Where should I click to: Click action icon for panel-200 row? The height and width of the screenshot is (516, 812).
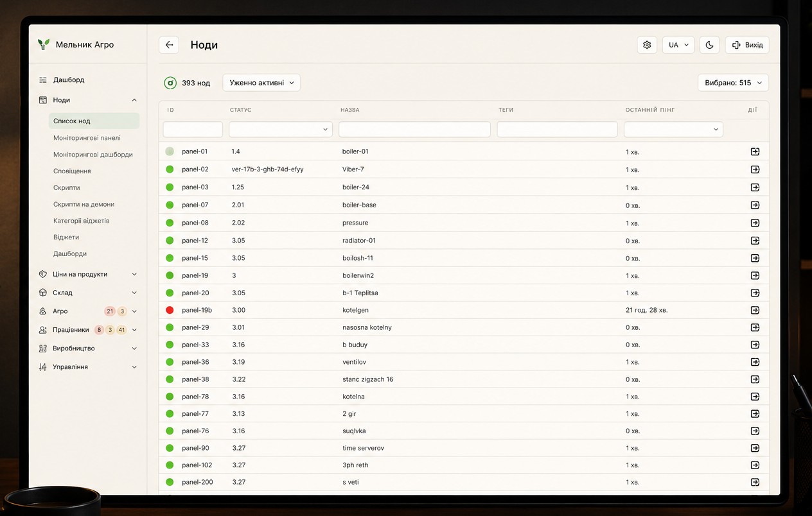click(x=755, y=482)
